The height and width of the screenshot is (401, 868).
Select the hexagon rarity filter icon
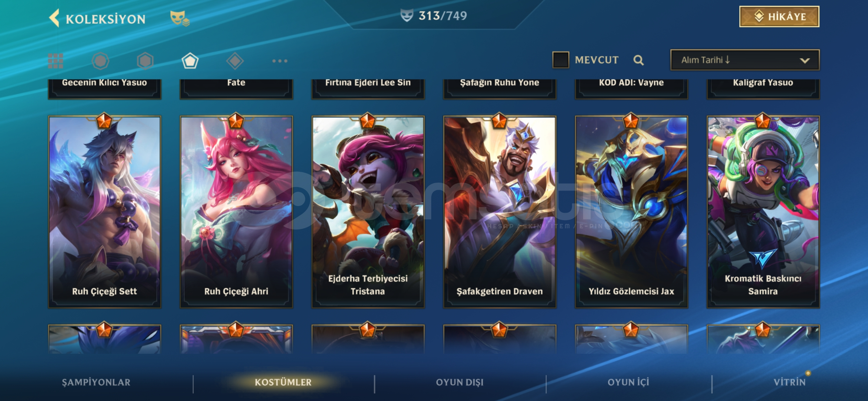click(145, 61)
